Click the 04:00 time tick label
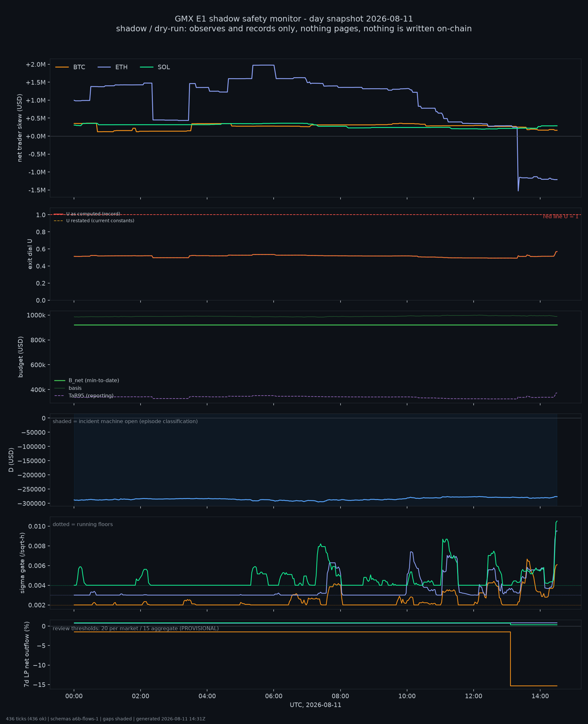Screen dimensions: 588x724 point(207,696)
